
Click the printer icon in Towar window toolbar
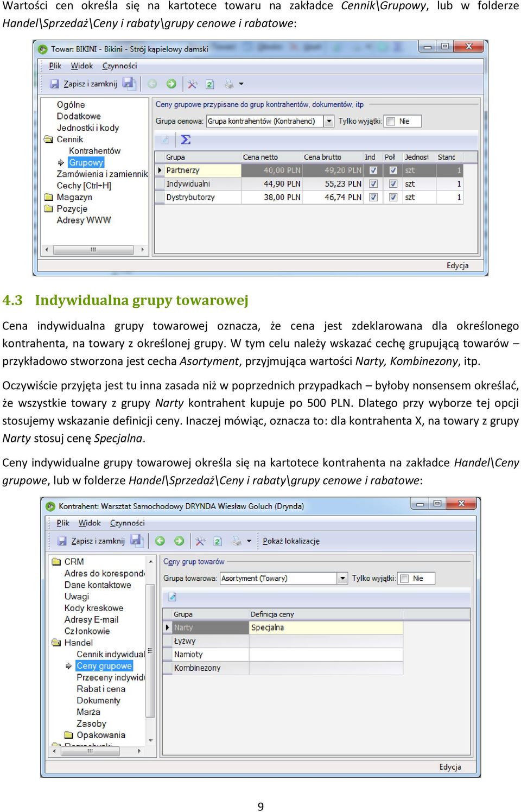[229, 84]
